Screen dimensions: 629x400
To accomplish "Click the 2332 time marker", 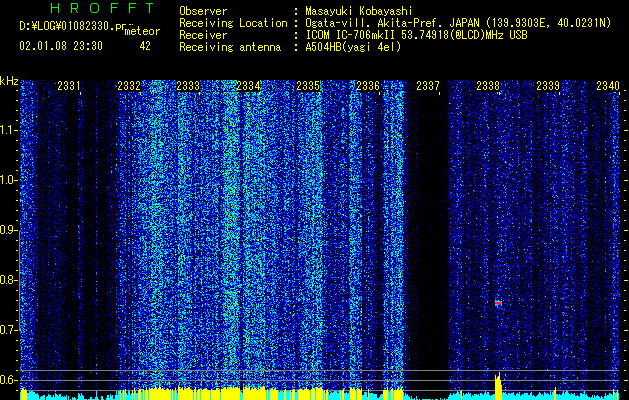I will [129, 86].
